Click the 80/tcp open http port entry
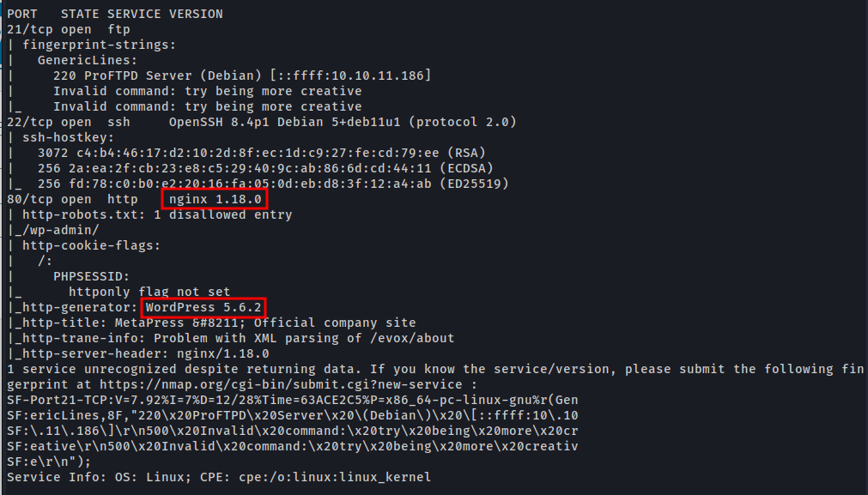The width and height of the screenshot is (868, 495). tap(72, 199)
